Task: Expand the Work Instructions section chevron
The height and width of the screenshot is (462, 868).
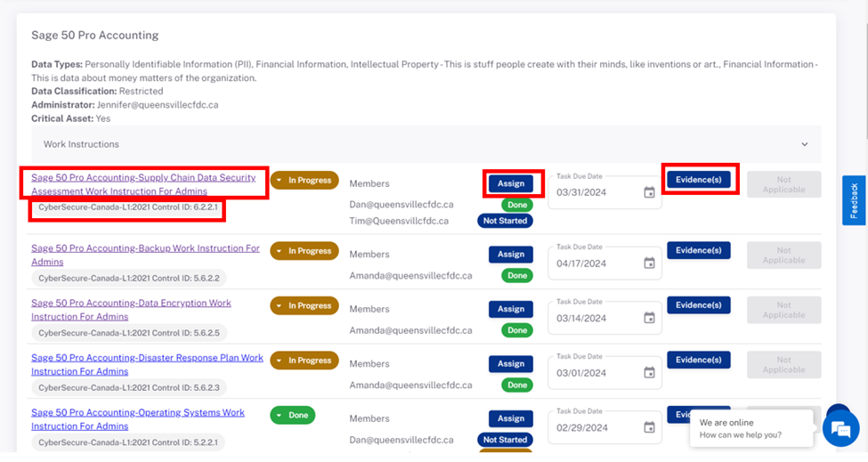Action: (804, 144)
